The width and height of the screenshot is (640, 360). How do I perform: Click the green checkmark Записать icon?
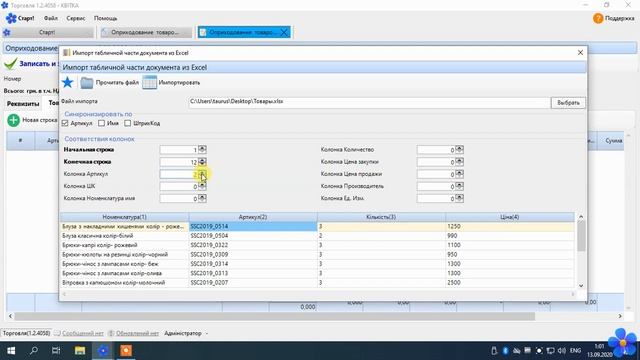click(11, 64)
